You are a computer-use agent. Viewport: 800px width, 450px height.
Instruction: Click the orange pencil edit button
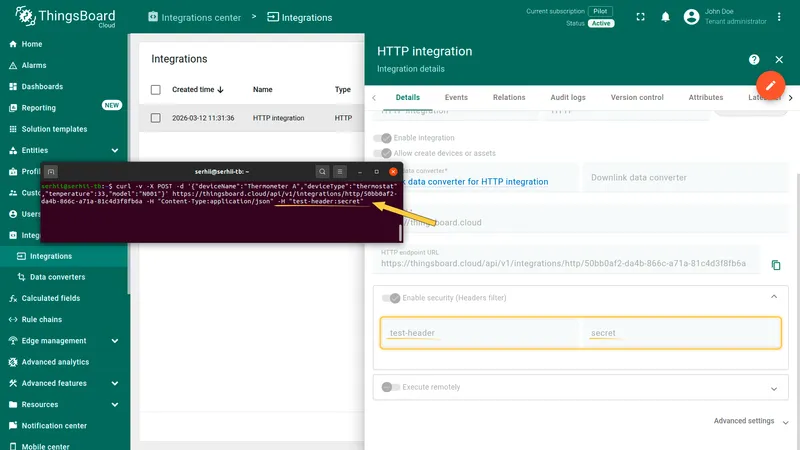point(770,85)
